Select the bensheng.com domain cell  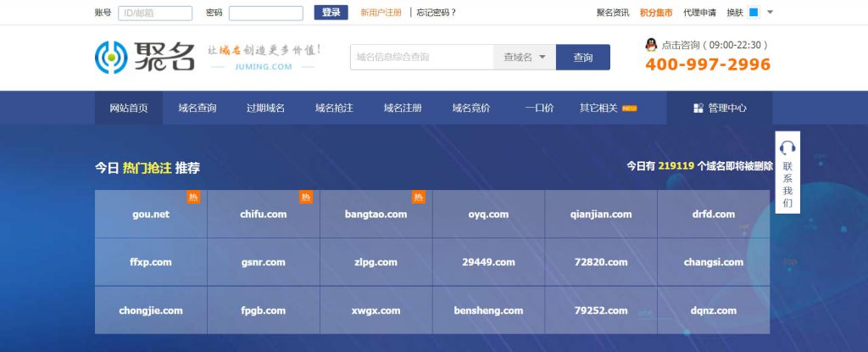coord(488,310)
